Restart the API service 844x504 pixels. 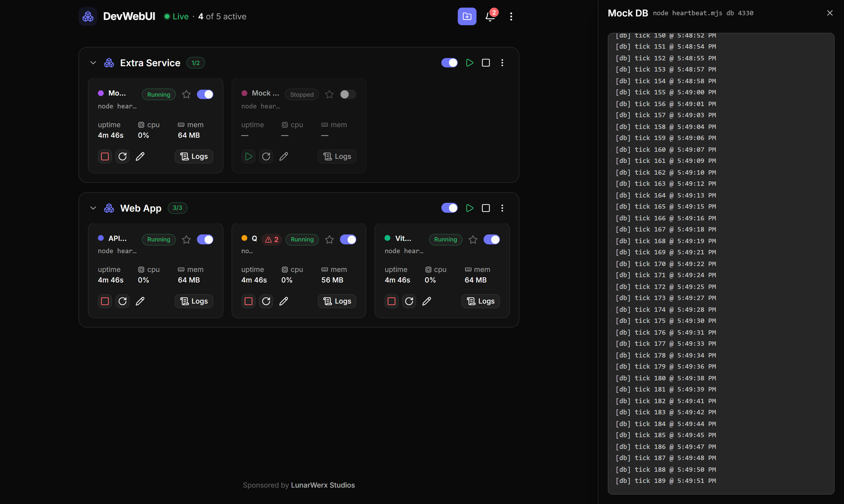coord(122,301)
